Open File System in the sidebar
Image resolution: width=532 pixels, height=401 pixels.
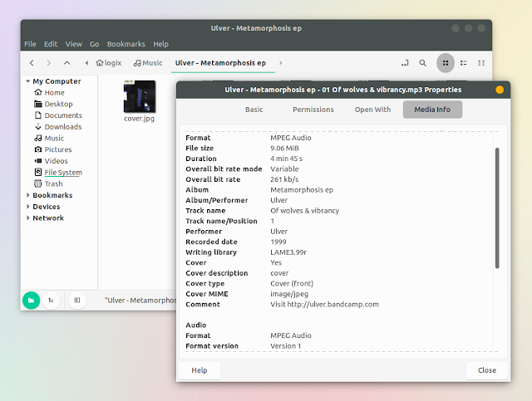(58, 173)
